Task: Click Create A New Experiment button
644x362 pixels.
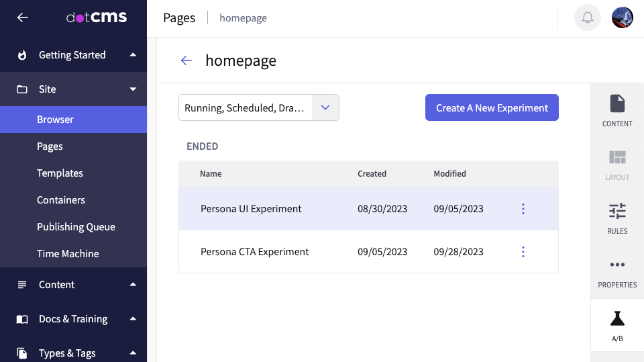Action: (x=492, y=107)
